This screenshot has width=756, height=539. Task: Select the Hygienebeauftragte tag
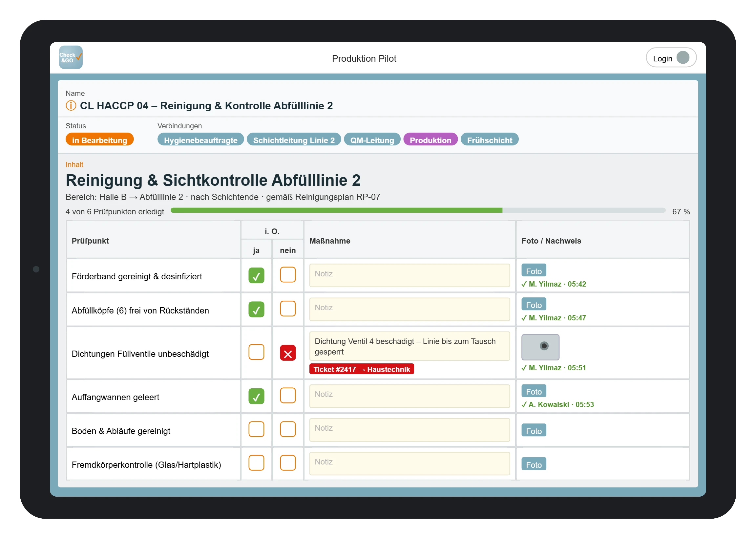[200, 140]
